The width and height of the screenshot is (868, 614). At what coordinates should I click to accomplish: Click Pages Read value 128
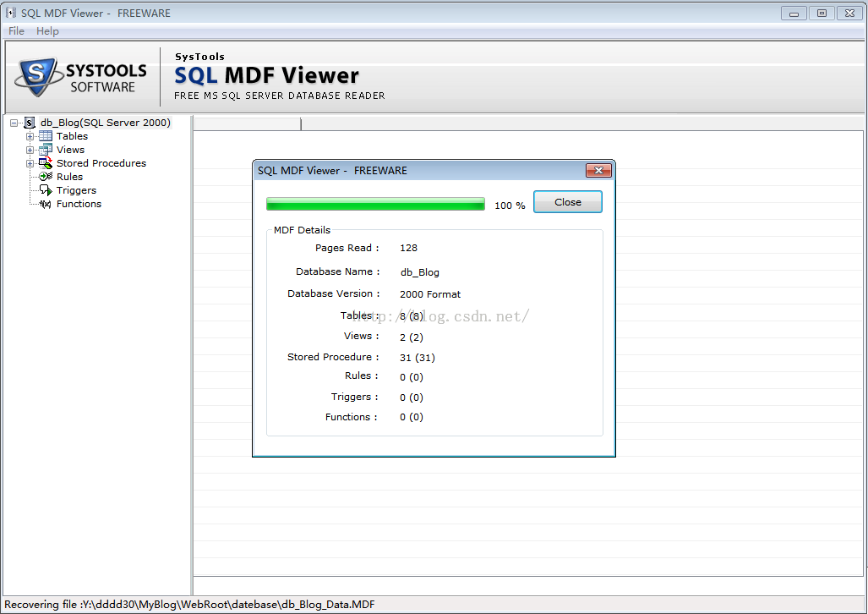[408, 248]
